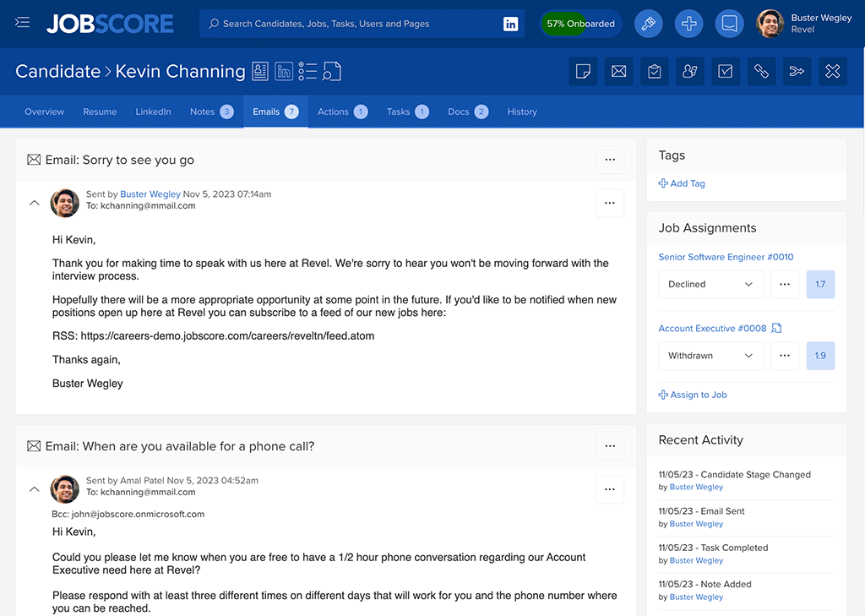Add a note using the sticky note icon
The image size is (865, 616).
click(583, 71)
